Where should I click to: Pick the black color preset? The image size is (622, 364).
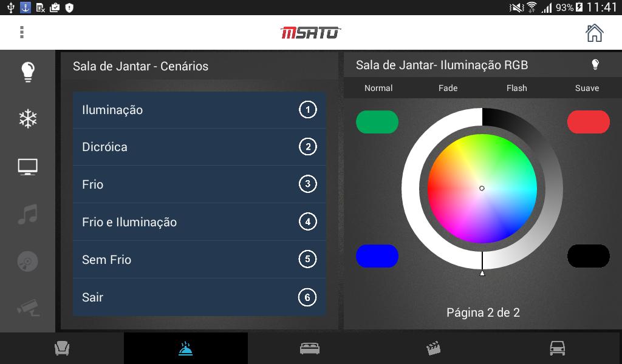(x=588, y=256)
